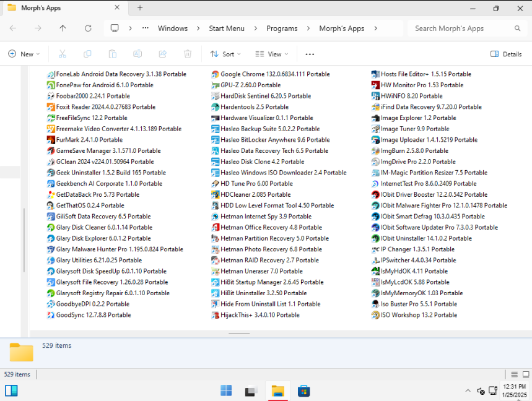Select the FurMark 2.4.1.0 Portable icon
The height and width of the screenshot is (401, 532).
point(51,140)
